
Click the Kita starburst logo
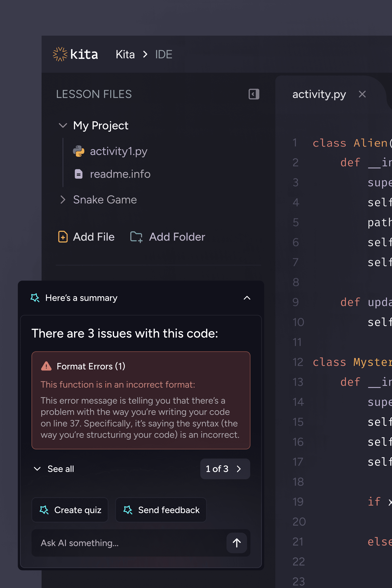coord(60,54)
